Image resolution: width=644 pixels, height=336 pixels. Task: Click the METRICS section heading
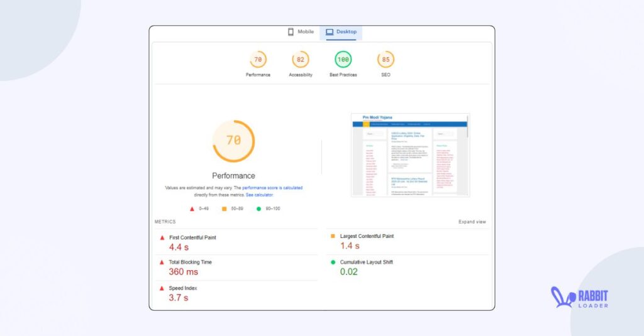point(165,222)
